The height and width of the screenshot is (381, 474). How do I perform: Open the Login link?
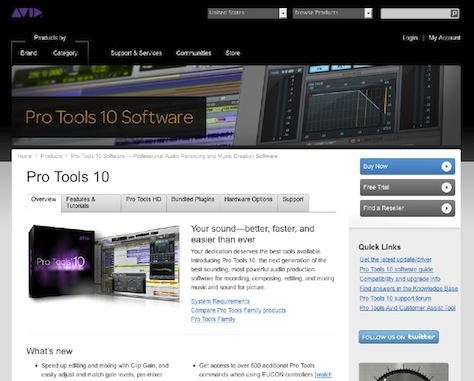tap(410, 38)
